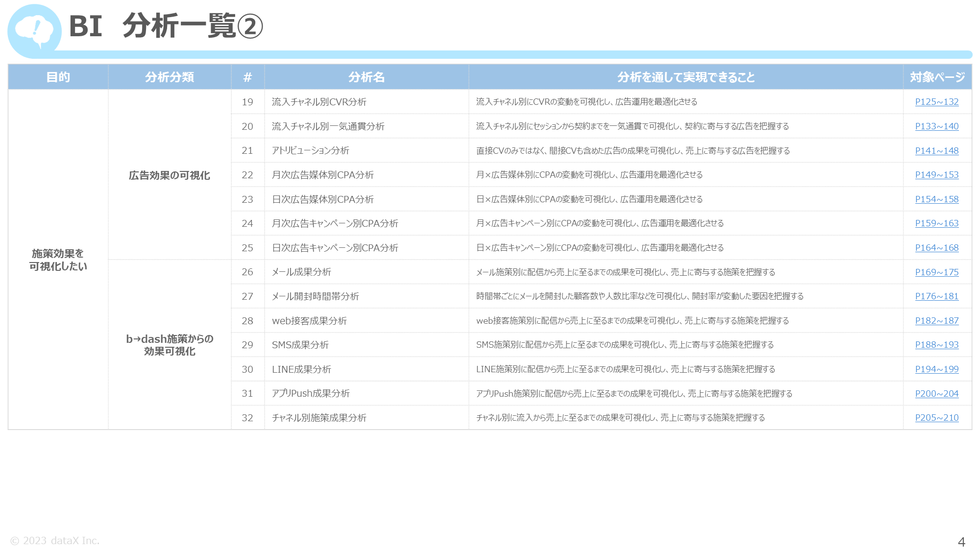Open page link P141~148
Image resolution: width=980 pixels, height=551 pixels.
(936, 151)
